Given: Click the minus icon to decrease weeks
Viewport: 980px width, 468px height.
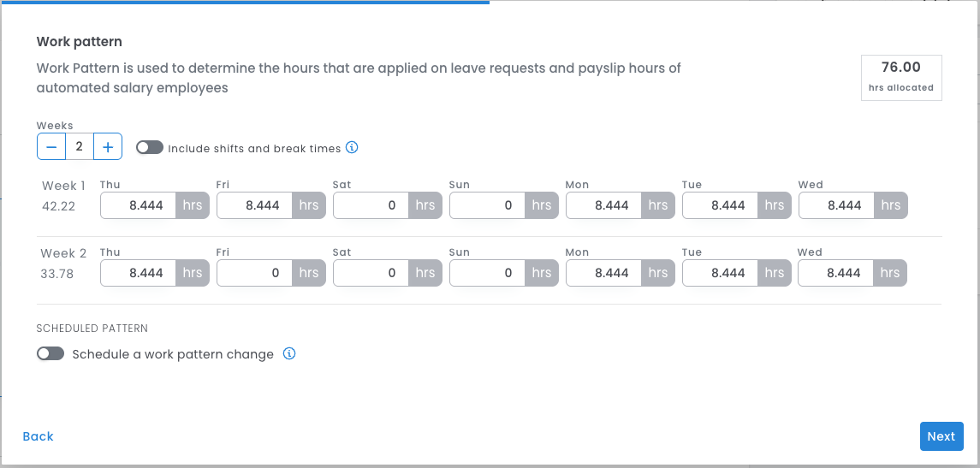Looking at the screenshot, I should (51, 147).
